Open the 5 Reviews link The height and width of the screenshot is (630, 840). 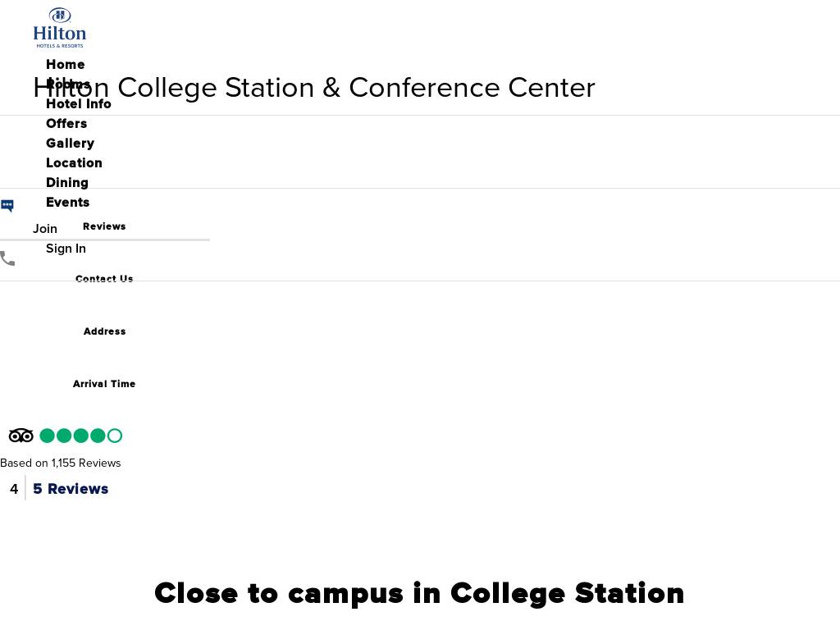(x=71, y=489)
